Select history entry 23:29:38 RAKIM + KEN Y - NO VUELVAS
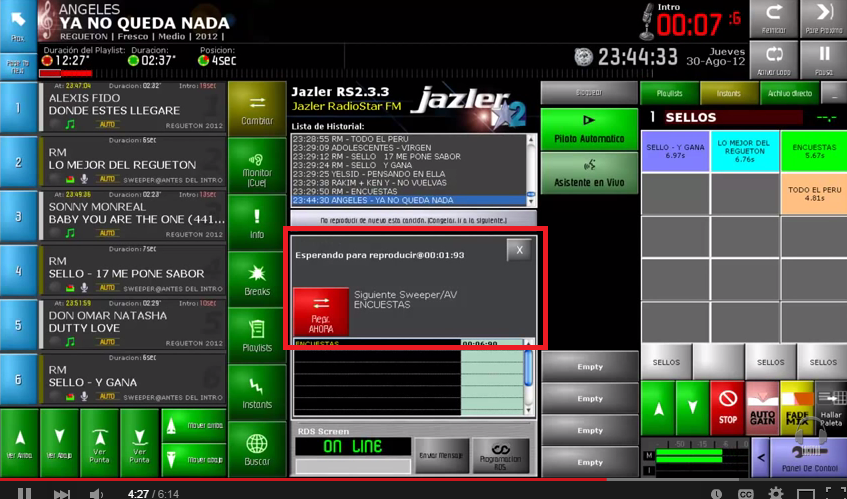Screen dimensions: 847x499 (x=409, y=183)
